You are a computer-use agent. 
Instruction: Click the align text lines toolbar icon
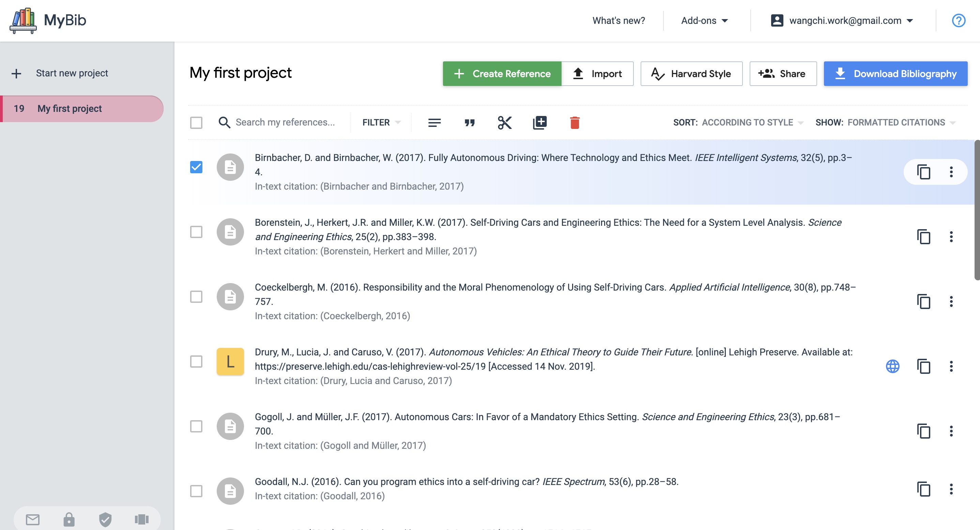pos(434,122)
